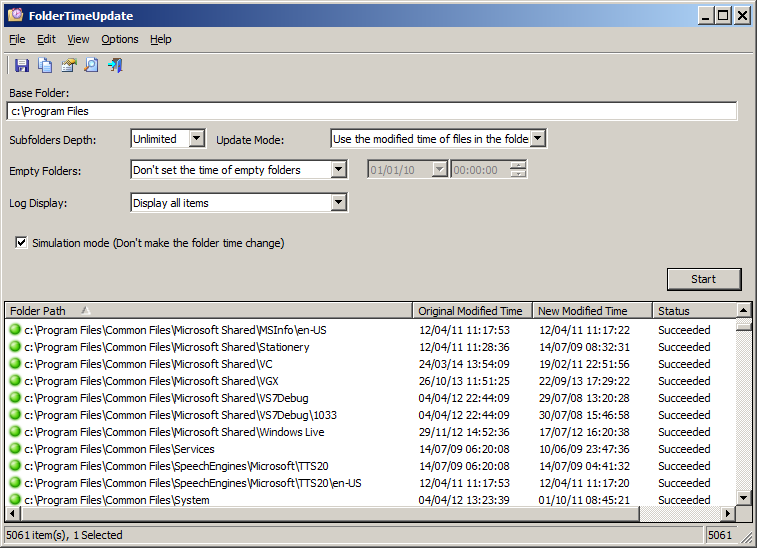Screen dimensions: 757x548
Task: Expand the Subfolders Depth dropdown
Action: tap(196, 139)
